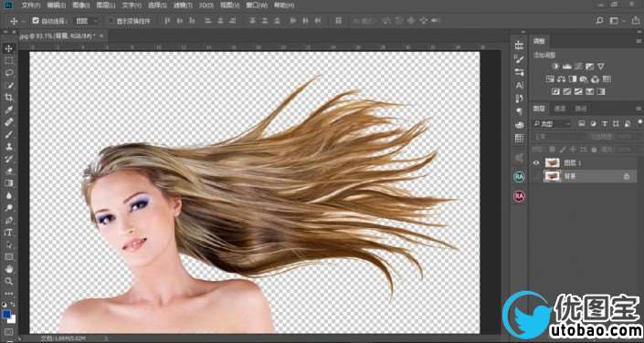The image size is (644, 343).
Task: Pick the Brush tool
Action: pyautogui.click(x=8, y=134)
